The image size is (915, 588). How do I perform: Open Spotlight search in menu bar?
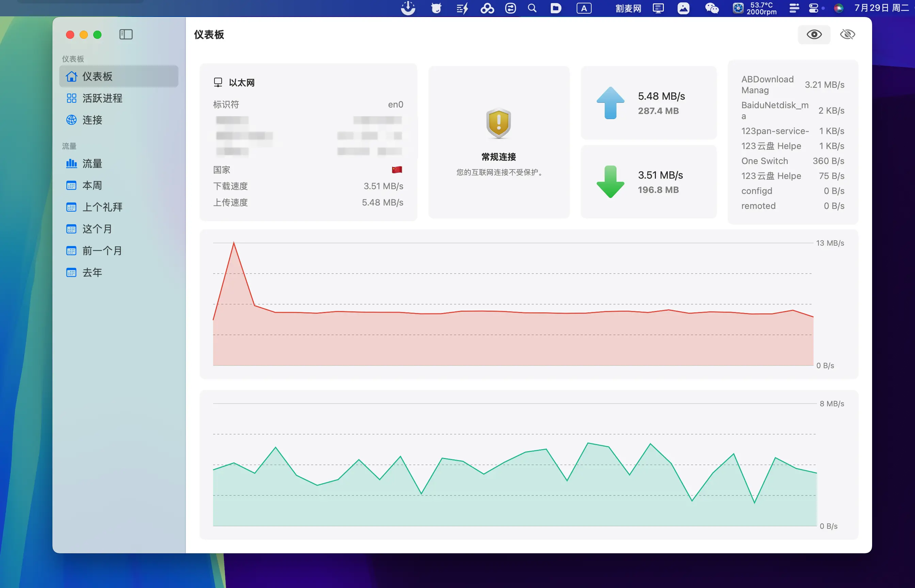pos(532,9)
